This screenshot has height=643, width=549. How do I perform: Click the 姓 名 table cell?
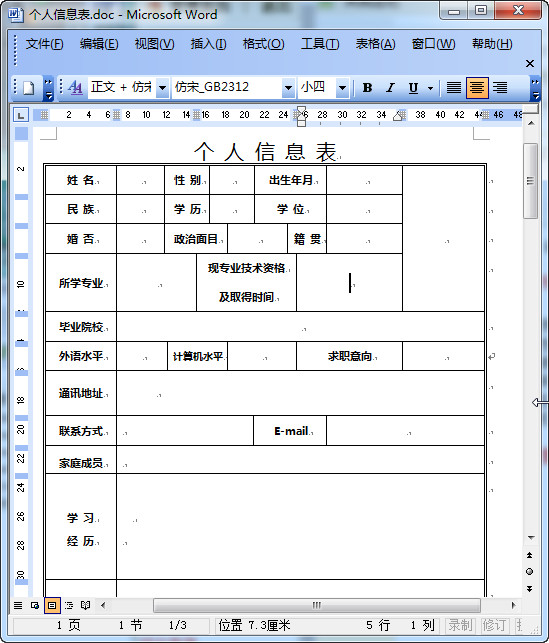coord(81,180)
